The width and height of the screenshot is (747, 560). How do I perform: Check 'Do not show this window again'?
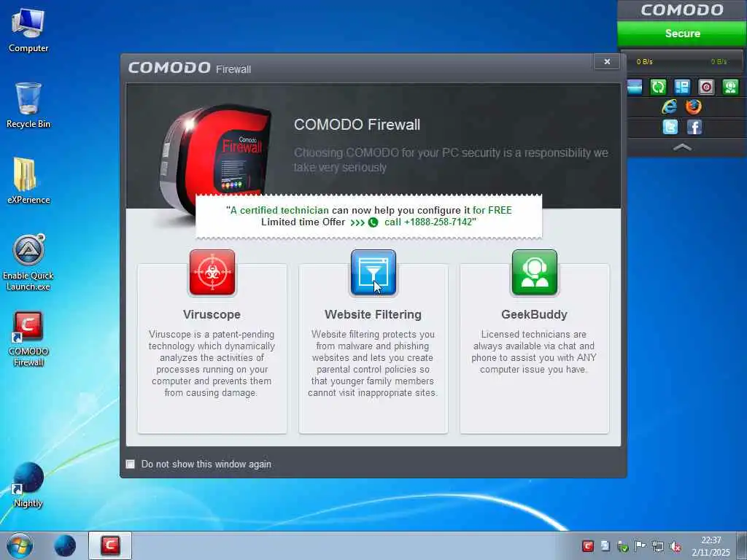pos(130,464)
